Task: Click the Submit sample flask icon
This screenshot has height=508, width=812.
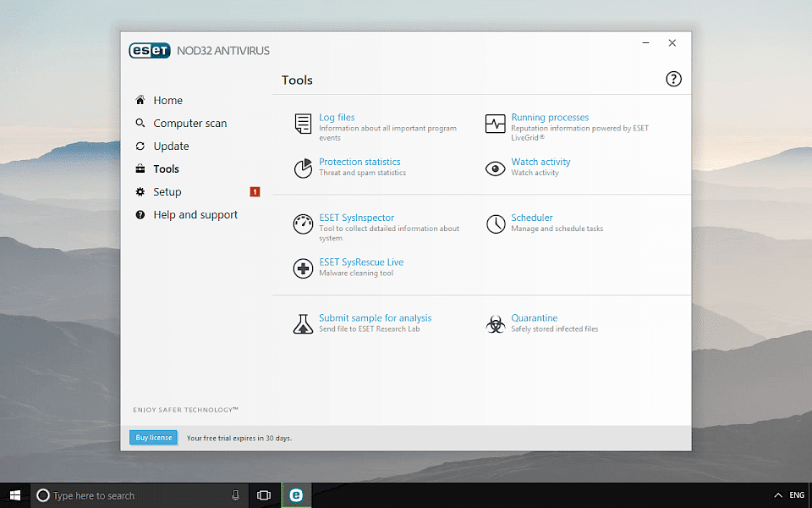Action: [303, 324]
